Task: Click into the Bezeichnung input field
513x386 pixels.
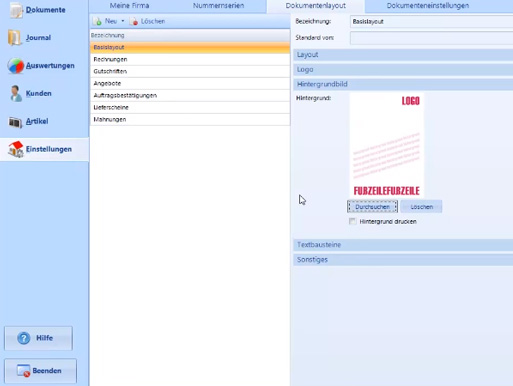Action: tap(431, 22)
